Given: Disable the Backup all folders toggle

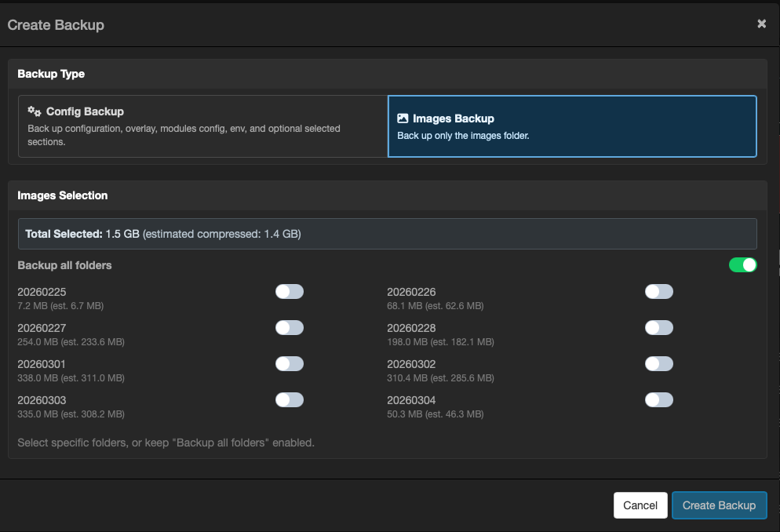Looking at the screenshot, I should (742, 265).
